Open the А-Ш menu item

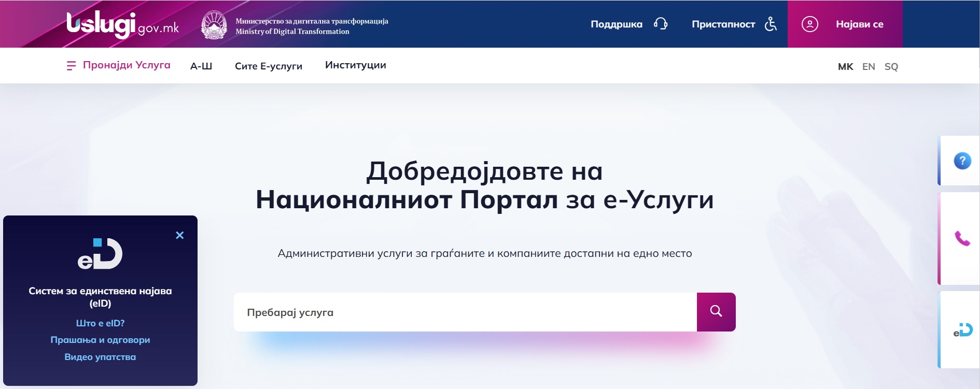coord(201,66)
